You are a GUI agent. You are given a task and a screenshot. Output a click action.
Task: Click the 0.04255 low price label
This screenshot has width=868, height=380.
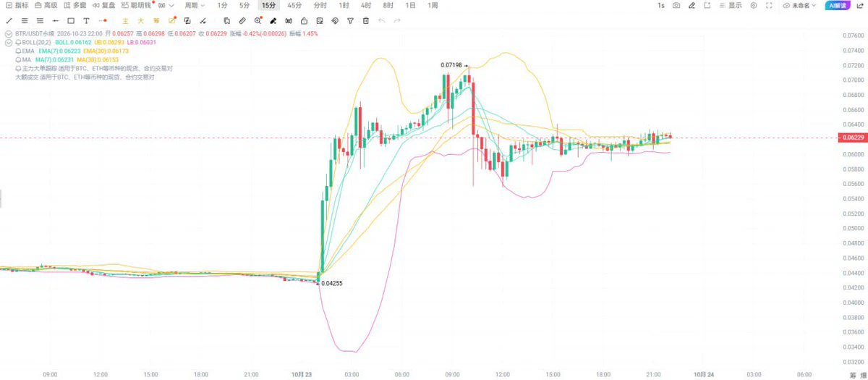[331, 283]
